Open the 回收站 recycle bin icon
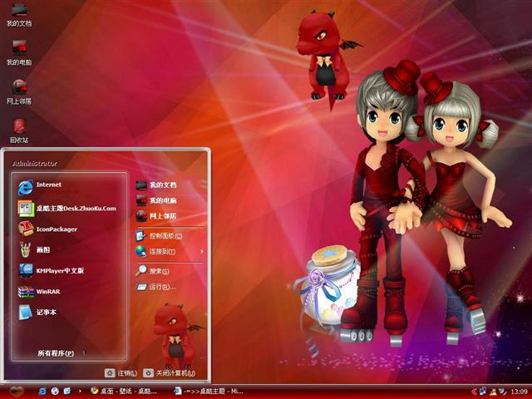The width and height of the screenshot is (532, 399). (x=19, y=131)
